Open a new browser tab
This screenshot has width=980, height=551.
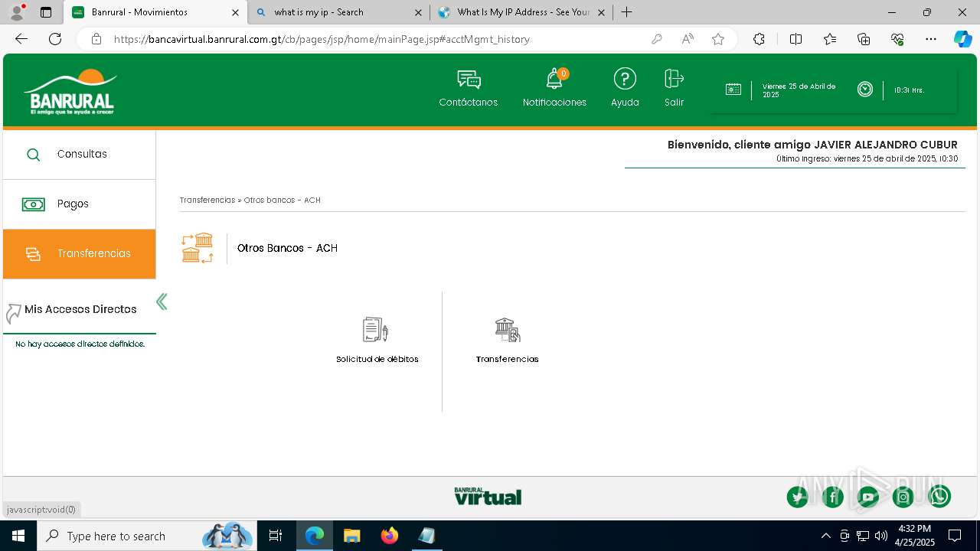pyautogui.click(x=626, y=12)
